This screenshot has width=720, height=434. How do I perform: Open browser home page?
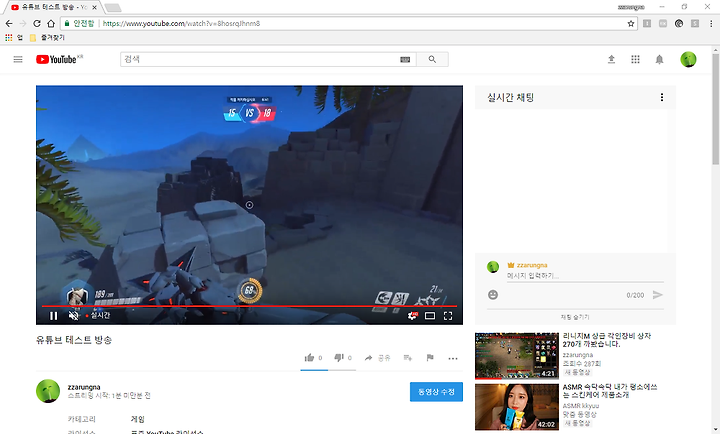pyautogui.click(x=51, y=23)
